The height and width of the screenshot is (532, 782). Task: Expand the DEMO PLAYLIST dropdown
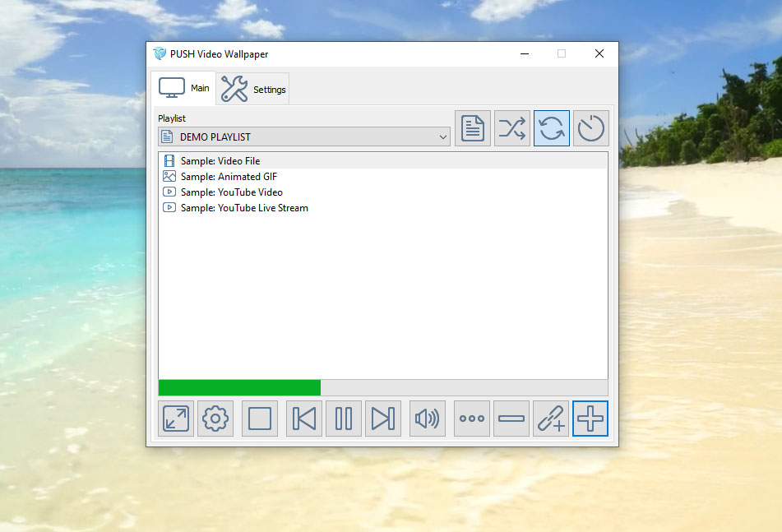pos(443,136)
